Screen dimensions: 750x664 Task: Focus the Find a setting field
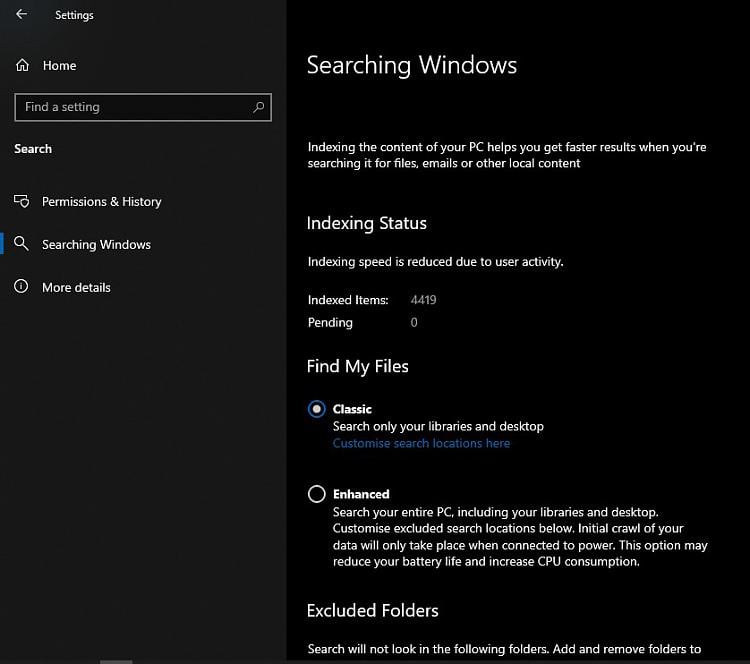tap(143, 107)
